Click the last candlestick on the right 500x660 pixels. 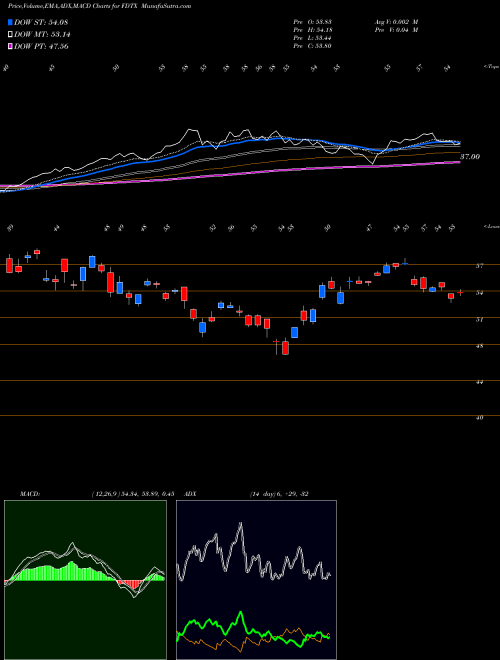[x=460, y=292]
